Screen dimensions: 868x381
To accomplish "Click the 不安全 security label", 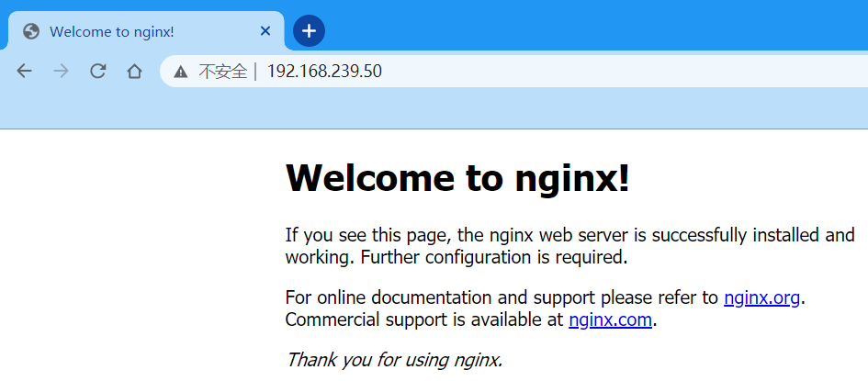I will [222, 72].
